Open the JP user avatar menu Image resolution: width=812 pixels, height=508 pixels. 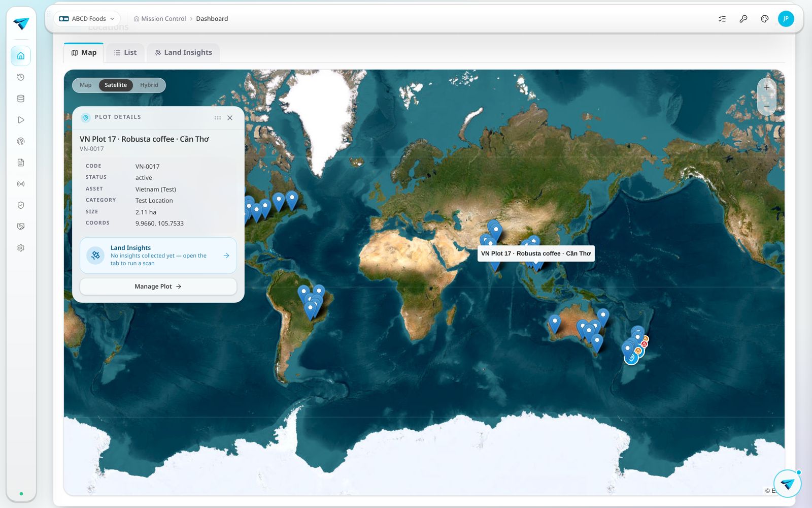[786, 19]
